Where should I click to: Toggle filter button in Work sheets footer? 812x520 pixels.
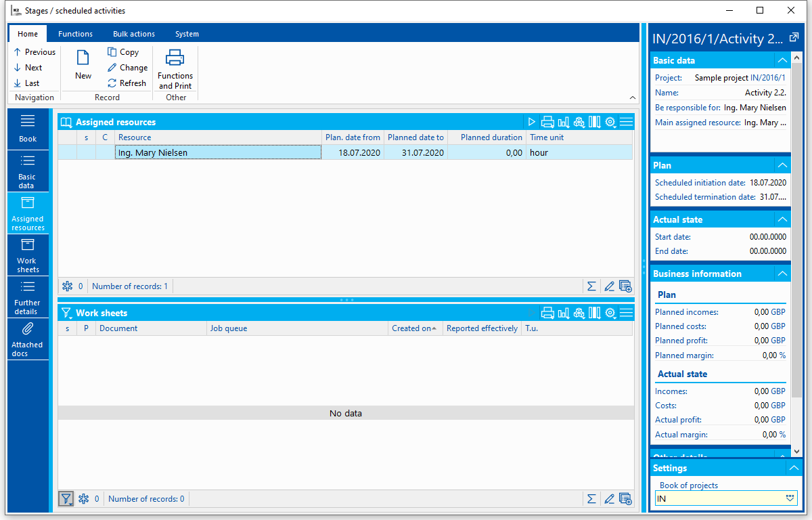coord(66,499)
